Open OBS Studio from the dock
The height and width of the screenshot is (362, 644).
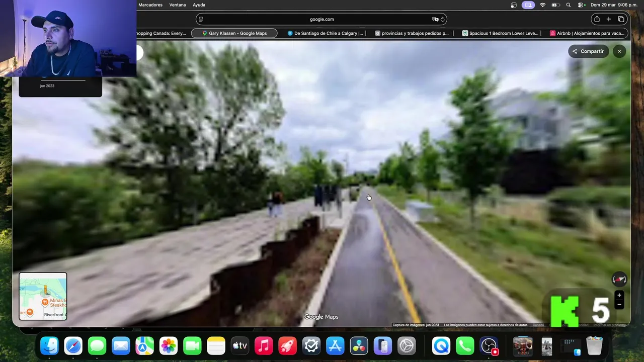point(489,346)
